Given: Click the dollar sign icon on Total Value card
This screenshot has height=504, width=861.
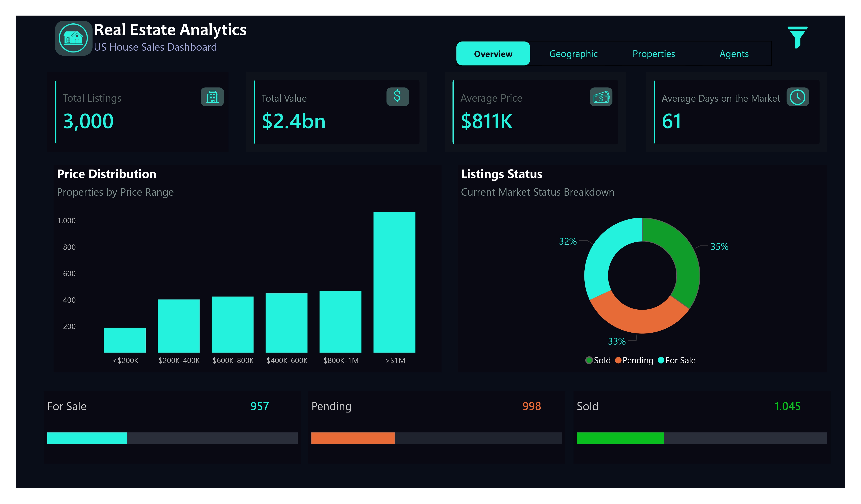Looking at the screenshot, I should 397,97.
